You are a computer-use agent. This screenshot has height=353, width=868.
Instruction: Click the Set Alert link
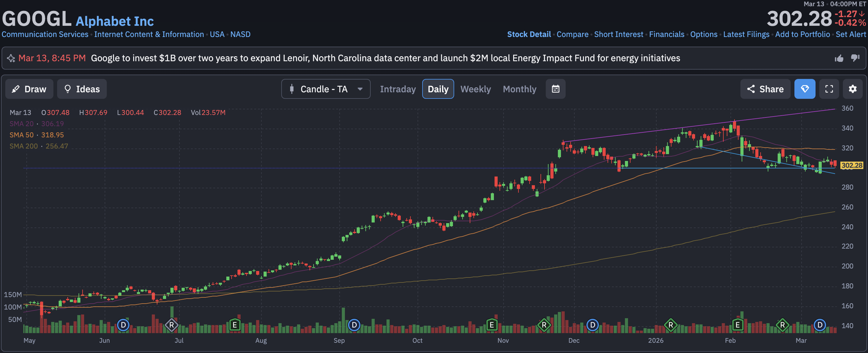tap(851, 34)
